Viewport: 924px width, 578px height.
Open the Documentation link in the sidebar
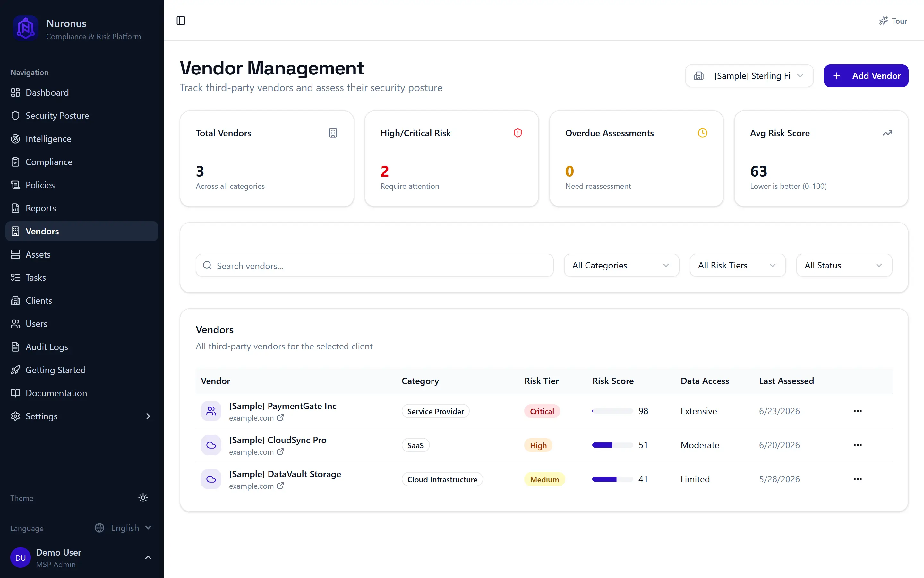click(x=82, y=393)
